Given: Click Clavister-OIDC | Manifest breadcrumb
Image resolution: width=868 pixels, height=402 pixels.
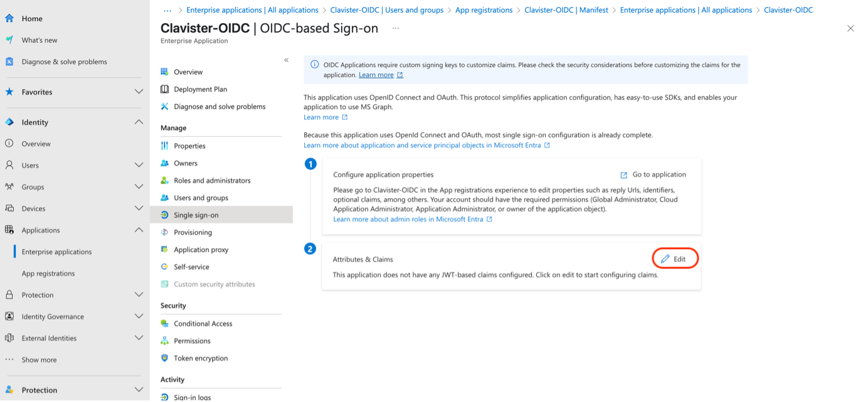Looking at the screenshot, I should [566, 10].
